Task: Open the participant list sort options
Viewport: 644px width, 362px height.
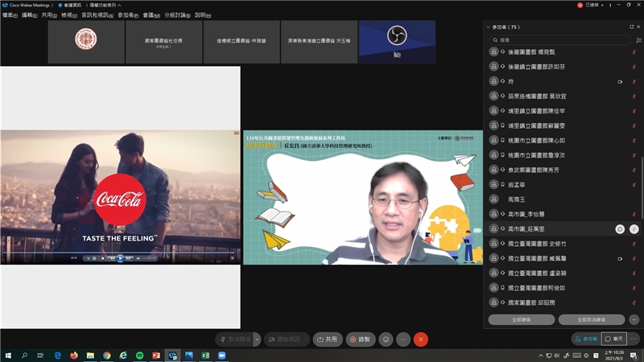Action: click(638, 39)
